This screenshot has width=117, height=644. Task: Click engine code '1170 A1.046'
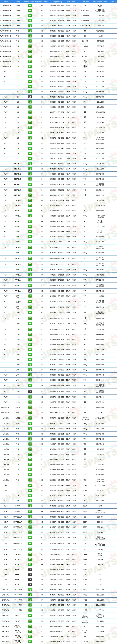coord(100,227)
